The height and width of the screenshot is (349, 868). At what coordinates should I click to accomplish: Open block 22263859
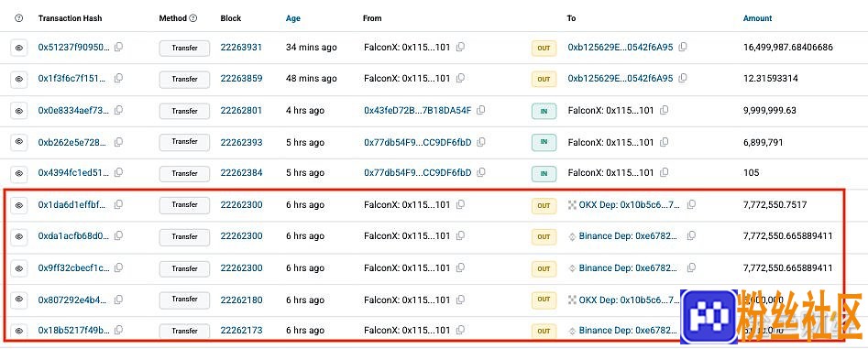pyautogui.click(x=241, y=79)
